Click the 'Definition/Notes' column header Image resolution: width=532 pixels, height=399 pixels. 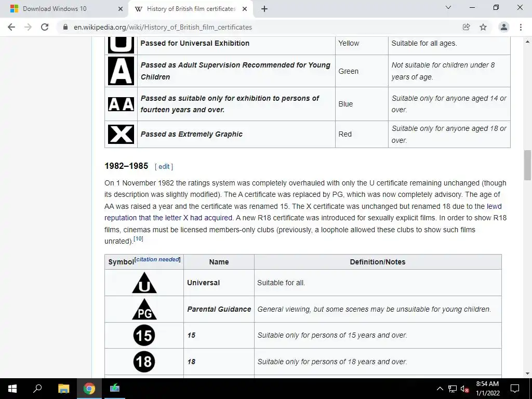pos(378,262)
